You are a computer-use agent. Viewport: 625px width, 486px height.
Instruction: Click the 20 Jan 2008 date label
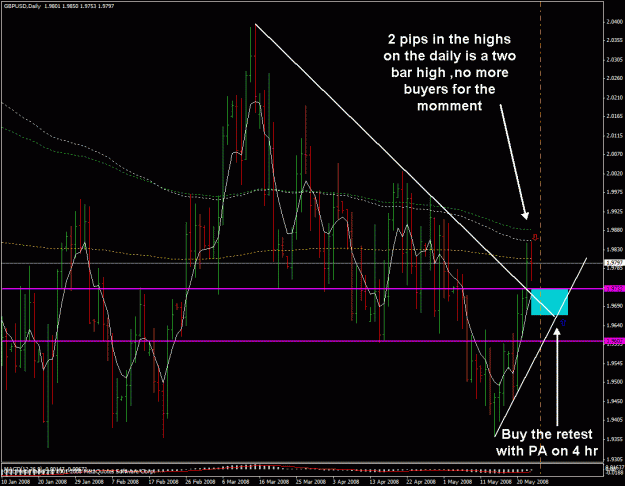tap(53, 482)
